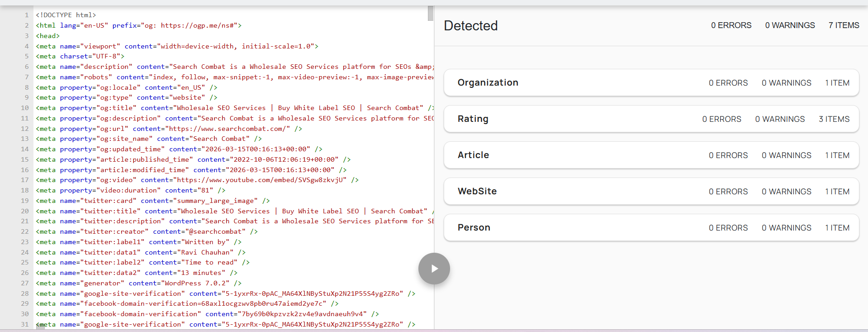Viewport: 868px width, 332px height.
Task: Click the video:duration "81" line
Action: [131, 190]
